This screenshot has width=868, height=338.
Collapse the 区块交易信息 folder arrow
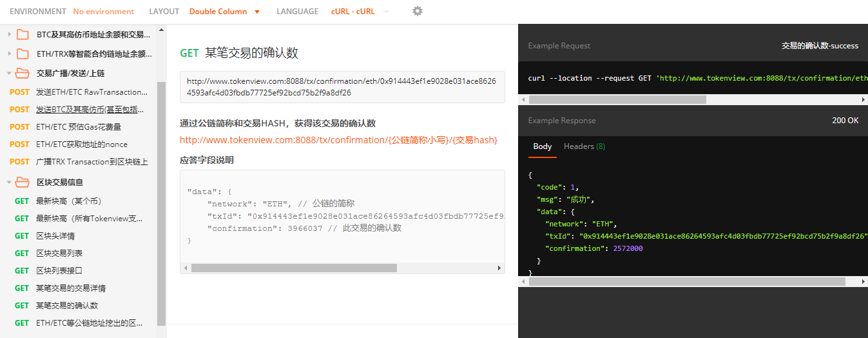(9, 182)
